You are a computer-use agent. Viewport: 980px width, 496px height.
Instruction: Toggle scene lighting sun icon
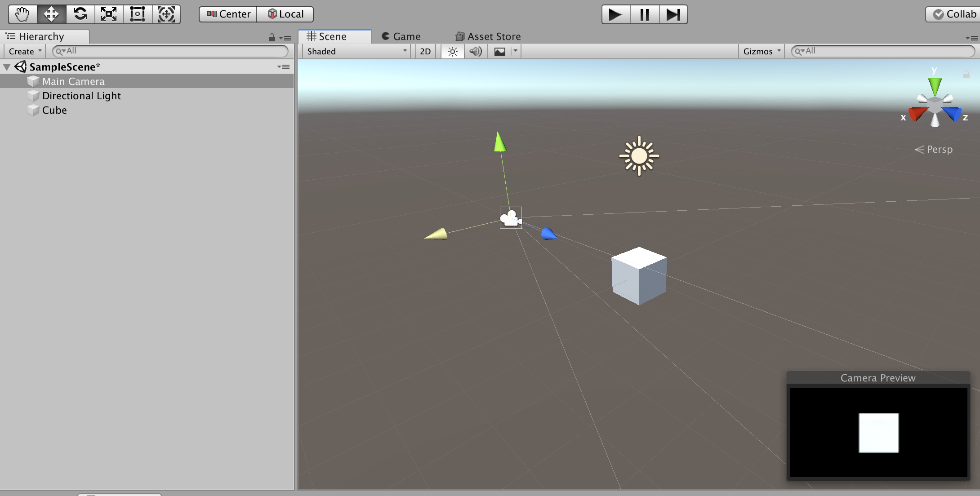452,51
